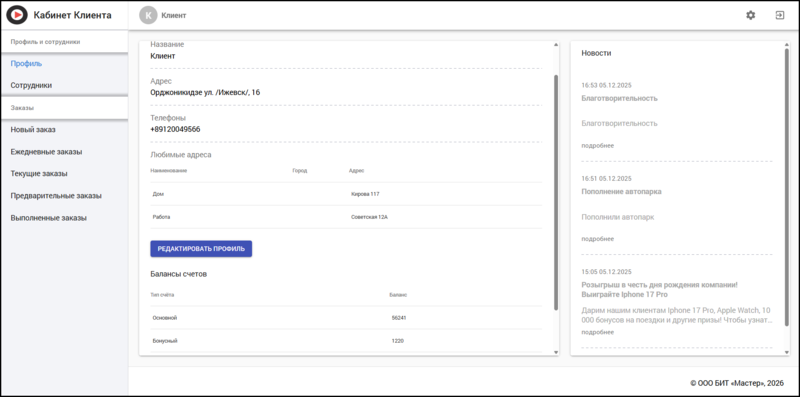Click profile panel scroll-up arrow
This screenshot has width=800, height=397.
coord(556,45)
